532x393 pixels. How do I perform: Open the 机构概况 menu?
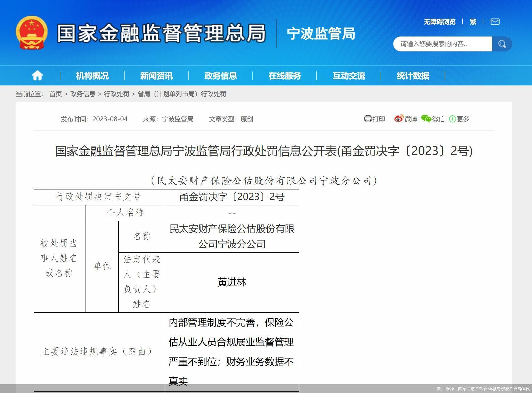click(x=92, y=76)
